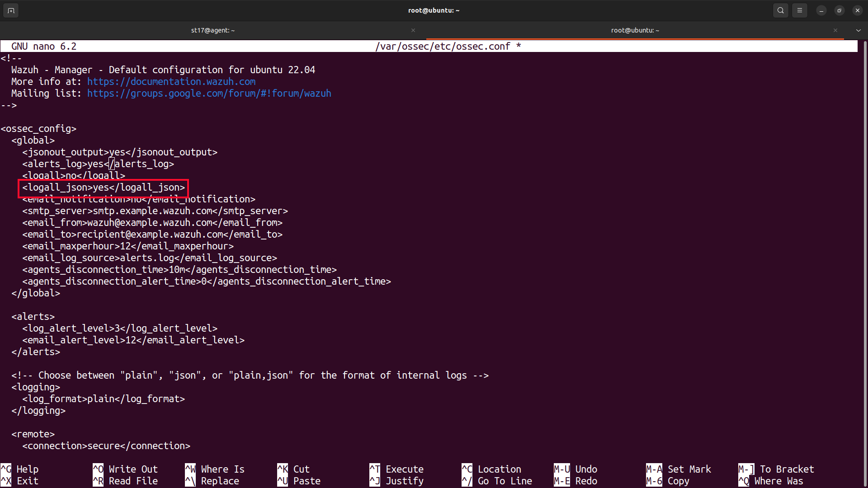Click the ^\ Replace shortcut
Viewport: 868px width, 488px height.
click(x=212, y=481)
